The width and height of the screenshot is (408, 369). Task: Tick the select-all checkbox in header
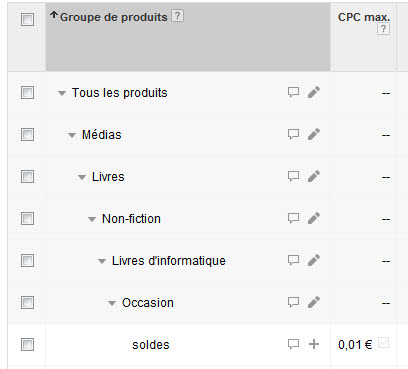click(x=27, y=19)
